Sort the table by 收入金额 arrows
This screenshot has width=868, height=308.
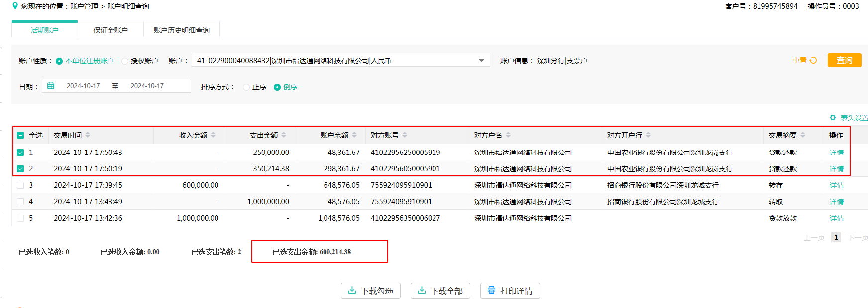[x=213, y=135]
